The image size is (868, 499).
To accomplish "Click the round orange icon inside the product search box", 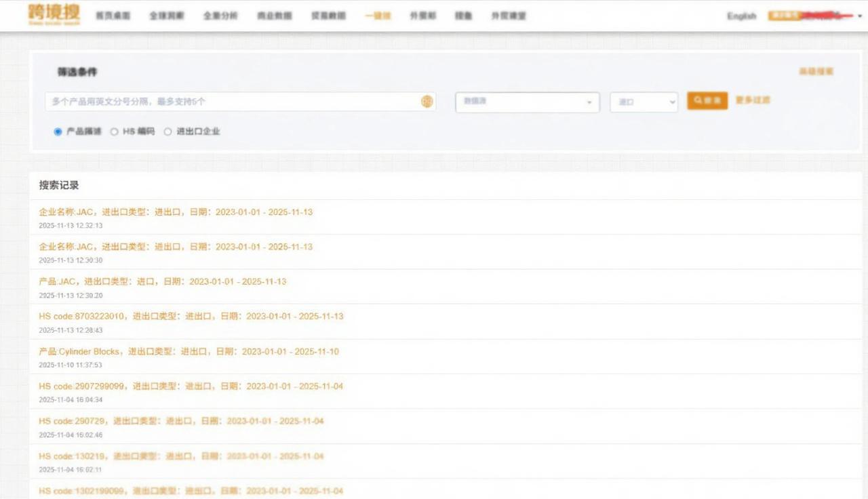I will tap(427, 102).
